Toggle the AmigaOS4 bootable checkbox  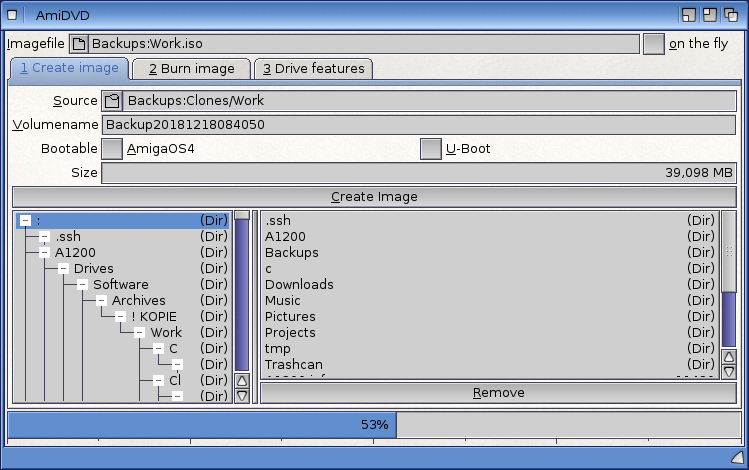tap(112, 149)
